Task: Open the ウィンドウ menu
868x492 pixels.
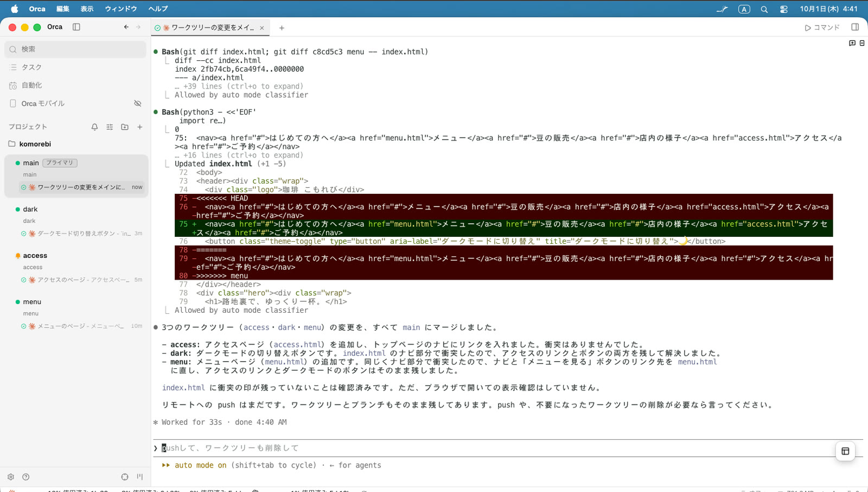Action: click(x=121, y=9)
